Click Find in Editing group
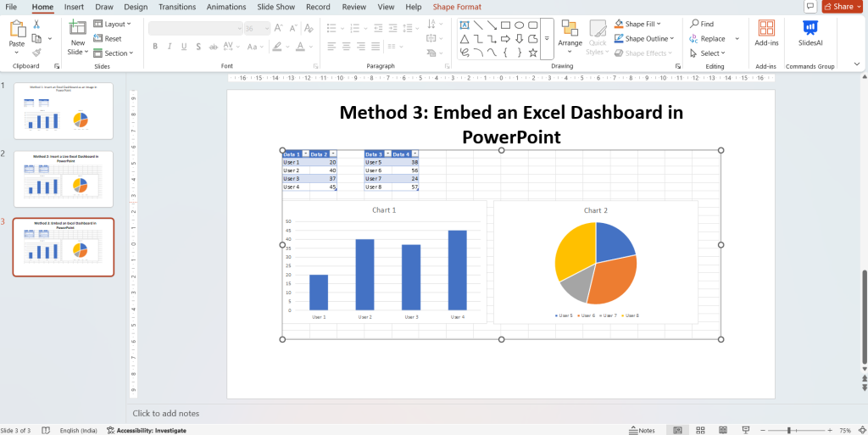 (x=702, y=24)
